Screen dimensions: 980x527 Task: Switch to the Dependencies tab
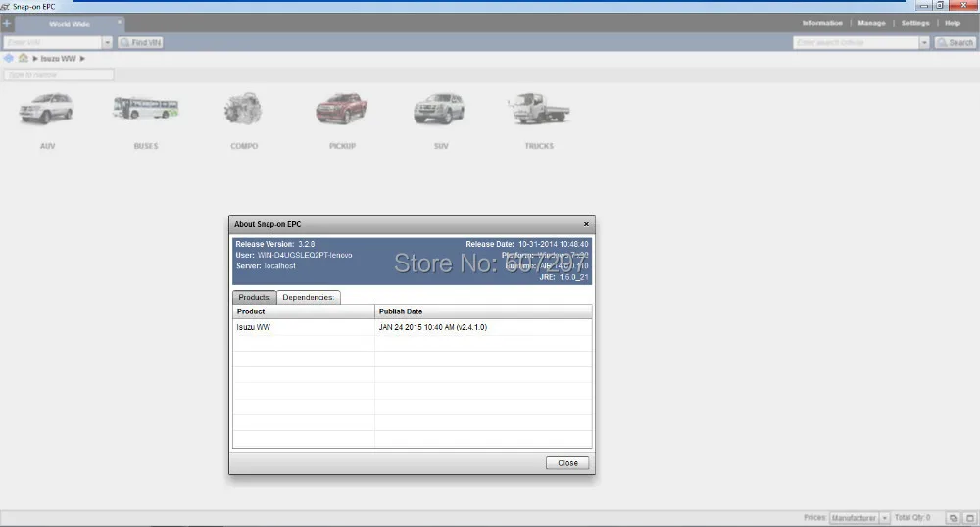click(x=308, y=297)
